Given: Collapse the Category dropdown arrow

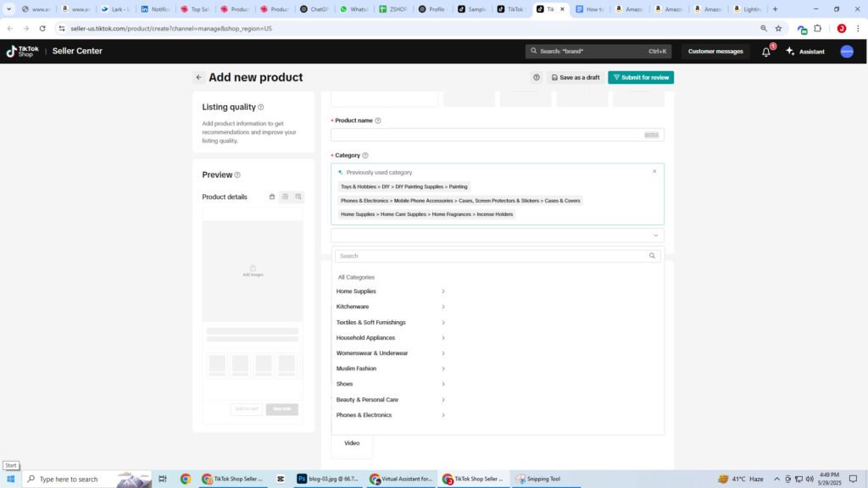Looking at the screenshot, I should tap(655, 236).
